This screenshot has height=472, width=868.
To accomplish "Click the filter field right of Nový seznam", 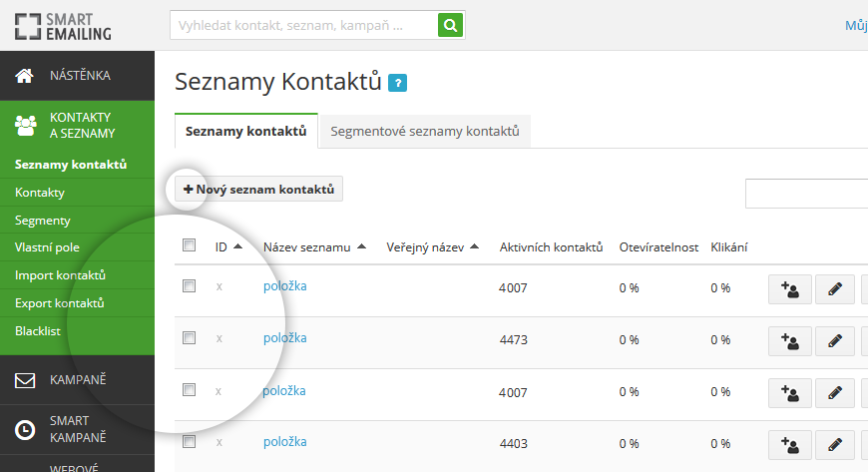I will (x=806, y=194).
